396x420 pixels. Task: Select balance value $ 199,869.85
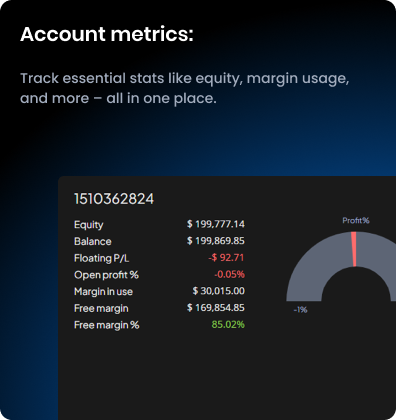click(x=216, y=241)
